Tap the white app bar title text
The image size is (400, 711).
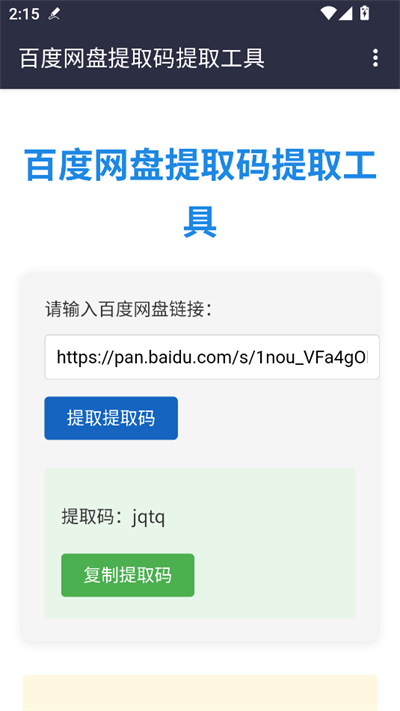[142, 58]
